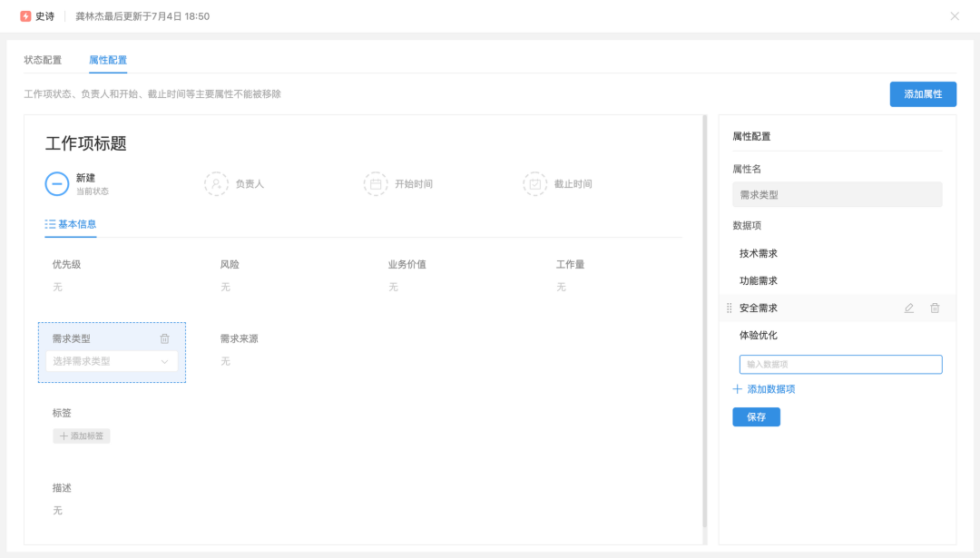Screen dimensions: 980x558
Task: Click the 工作项标题 heading
Action: [85, 143]
